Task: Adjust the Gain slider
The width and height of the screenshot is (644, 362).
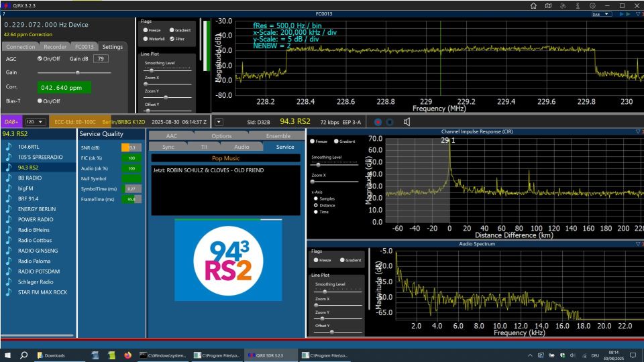Action: pos(78,72)
